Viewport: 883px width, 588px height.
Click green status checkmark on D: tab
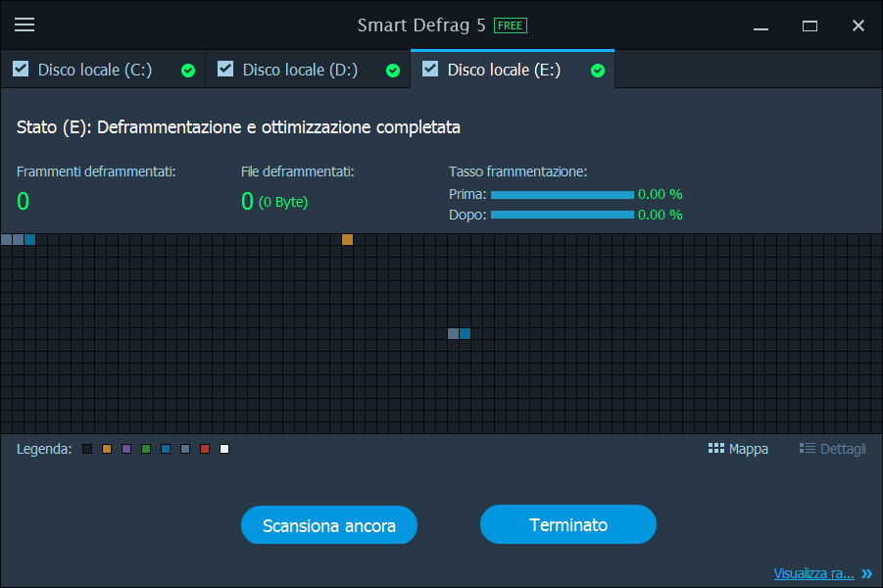coord(393,71)
